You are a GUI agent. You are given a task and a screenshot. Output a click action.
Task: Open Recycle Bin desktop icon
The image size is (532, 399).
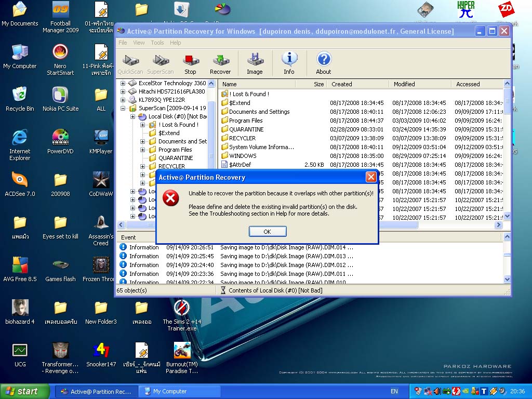tap(20, 99)
